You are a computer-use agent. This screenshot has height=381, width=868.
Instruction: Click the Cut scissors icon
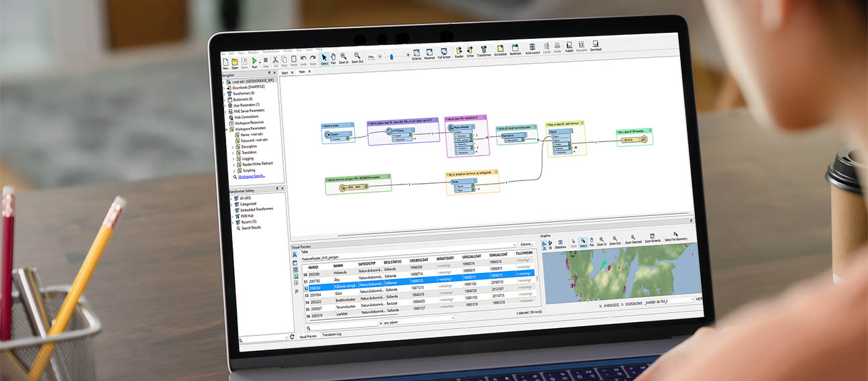coord(275,62)
